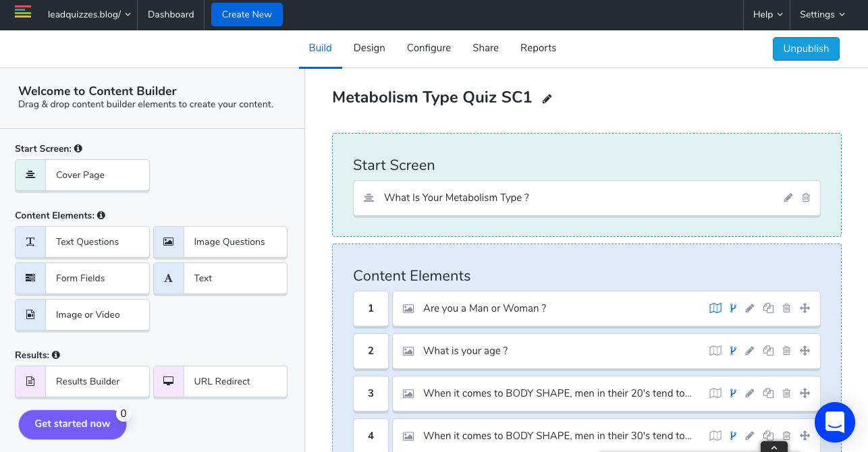
Task: Delete question 4 using the trash icon
Action: coord(786,435)
